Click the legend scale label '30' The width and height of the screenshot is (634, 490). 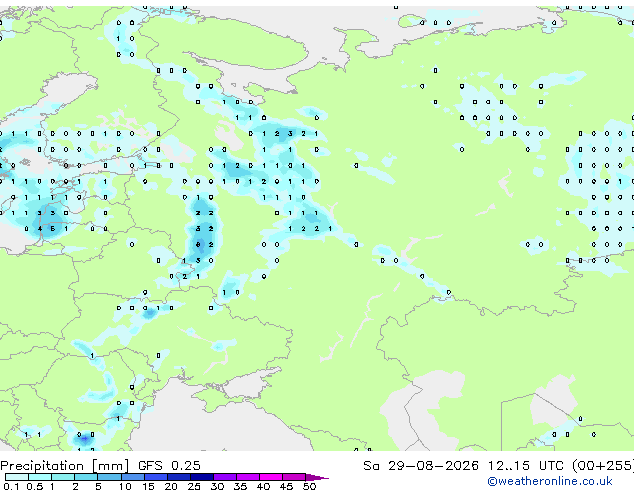pyautogui.click(x=217, y=486)
